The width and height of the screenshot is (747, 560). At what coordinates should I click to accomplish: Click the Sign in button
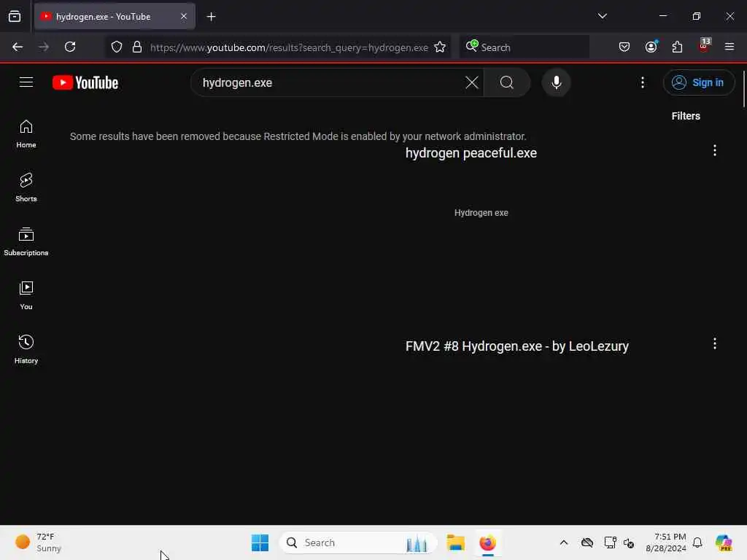698,82
